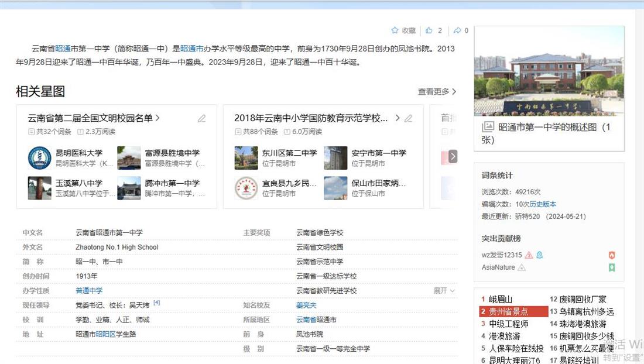Viewport: 644px width, 364px height.
Task: Click the 人保车险在线投 hot search item
Action: (516, 349)
